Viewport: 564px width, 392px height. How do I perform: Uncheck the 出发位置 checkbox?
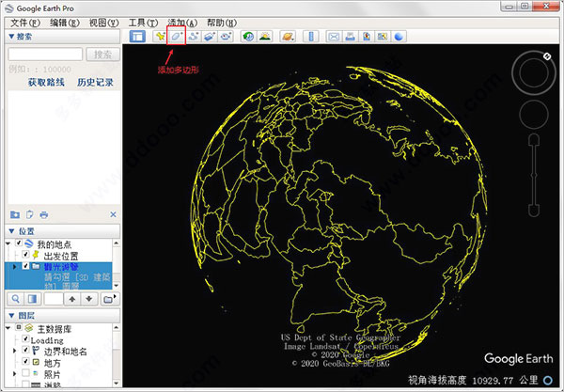pos(25,255)
